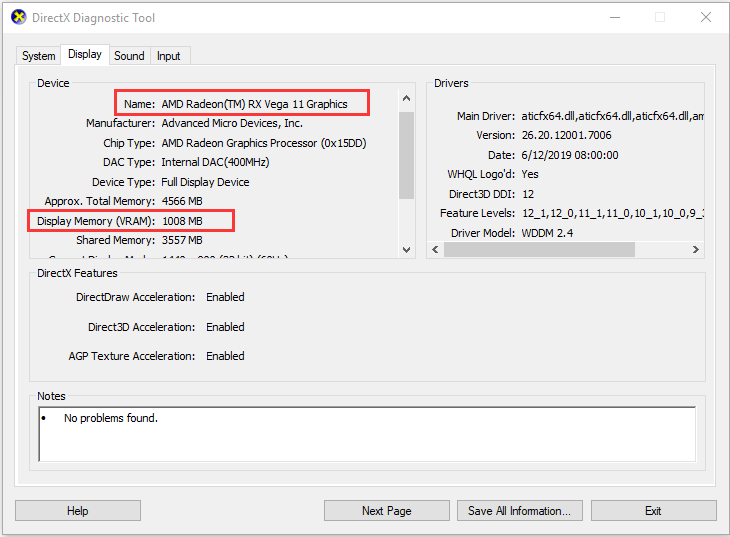Click Device list scroll up arrow
The height and width of the screenshot is (537, 730).
[x=406, y=98]
